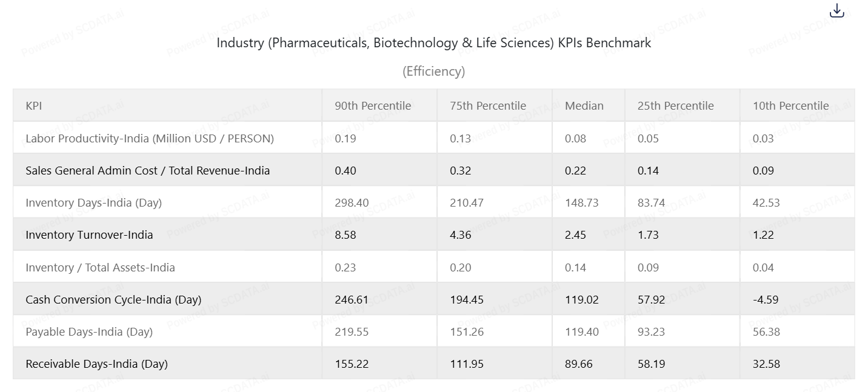
Task: Click the 25th Percentile column header
Action: [675, 106]
